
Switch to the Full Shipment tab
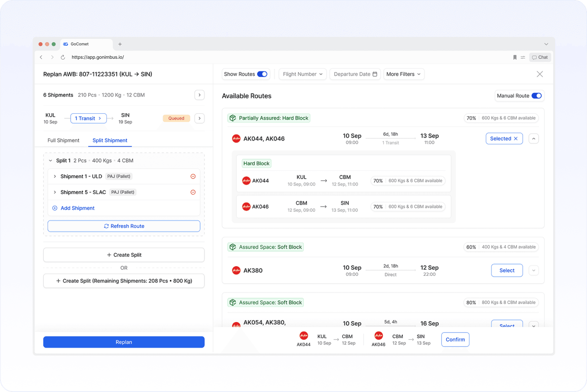pos(63,140)
